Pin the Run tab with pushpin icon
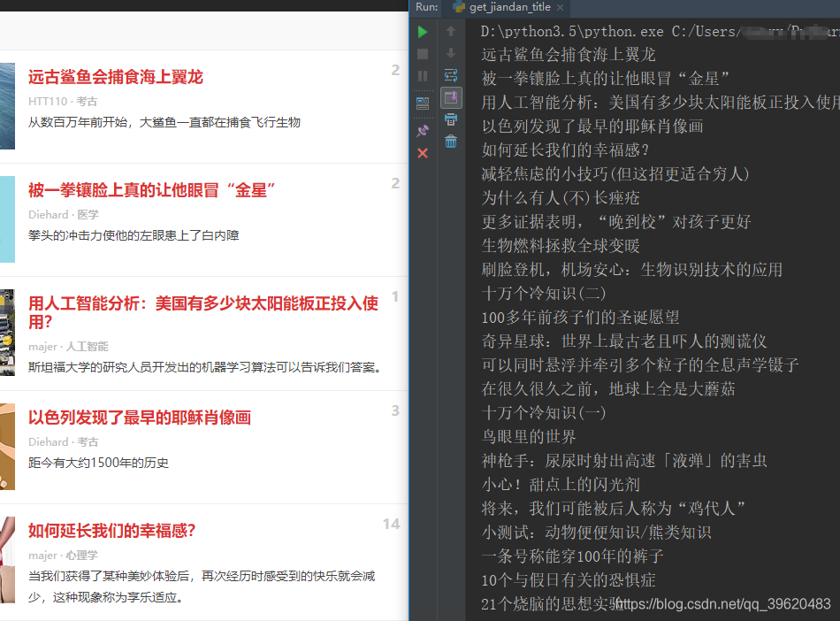 tap(423, 130)
